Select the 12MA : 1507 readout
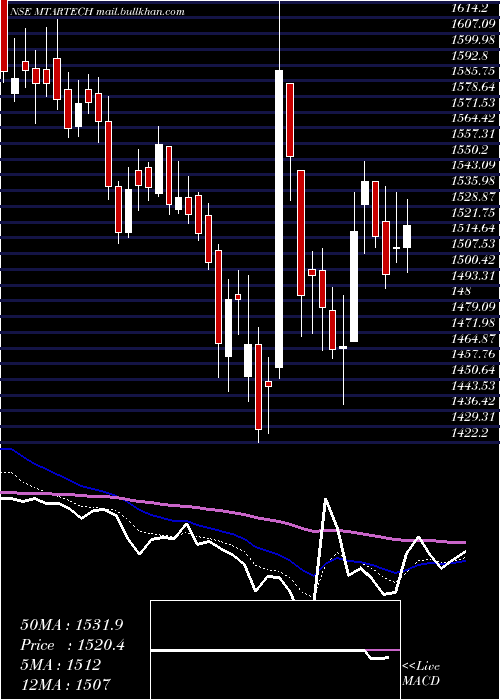500x700 pixels. tap(65, 684)
